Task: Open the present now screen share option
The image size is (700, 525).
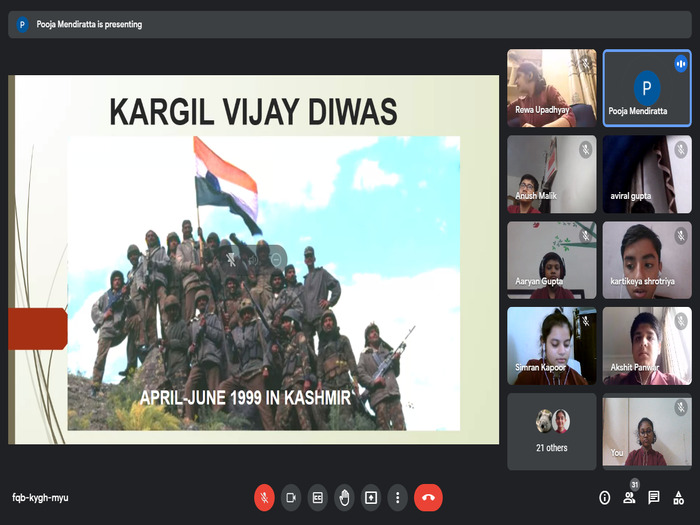Action: (x=371, y=497)
